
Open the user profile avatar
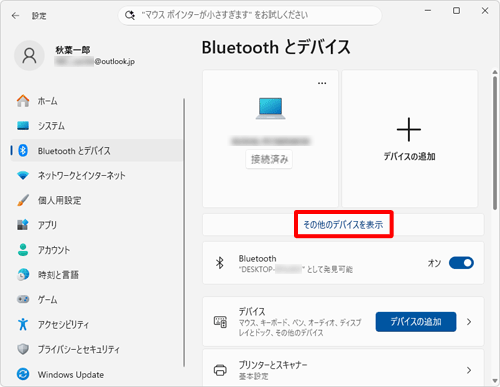(x=29, y=56)
